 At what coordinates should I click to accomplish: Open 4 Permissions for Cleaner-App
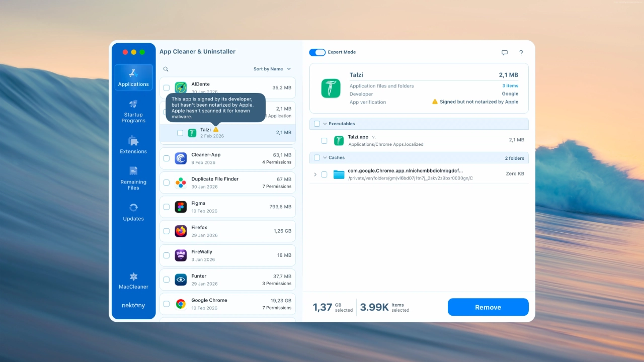click(277, 162)
